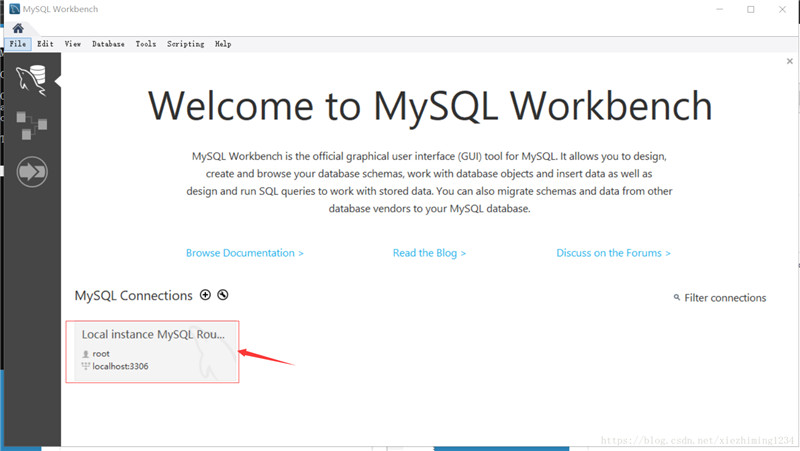Add a new MySQL connection with the plus icon
800x451 pixels.
click(206, 295)
